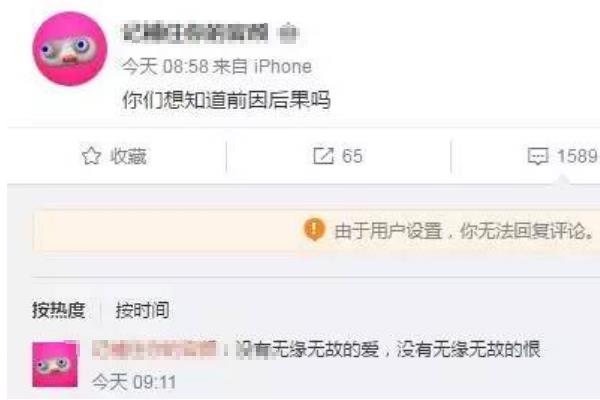Image resolution: width=600 pixels, height=400 pixels.
Task: Click the post text 你们想知道前因后果吗
Action: (226, 100)
